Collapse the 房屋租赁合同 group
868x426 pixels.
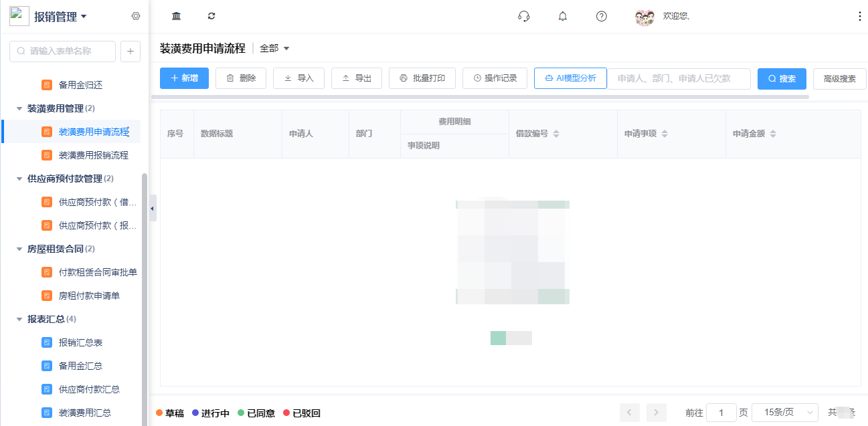click(x=19, y=249)
